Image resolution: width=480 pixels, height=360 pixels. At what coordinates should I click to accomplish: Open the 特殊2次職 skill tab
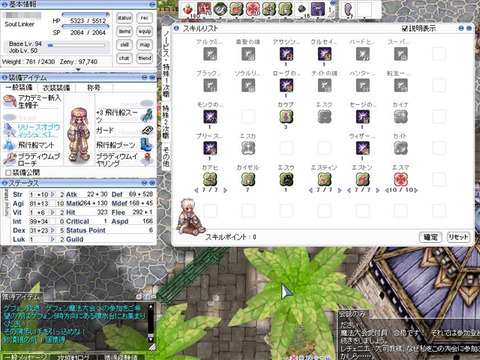click(x=166, y=121)
